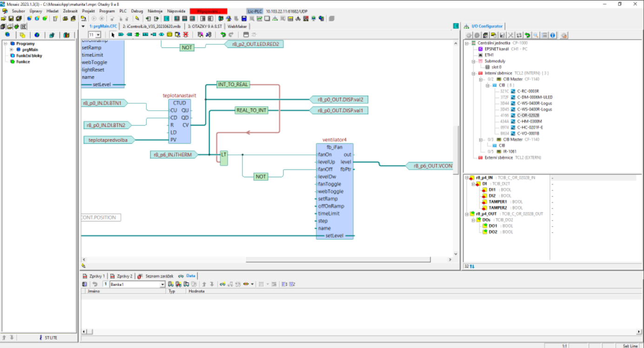Click the green undo icon in CFC toolbar
This screenshot has width=644, height=348.
click(x=223, y=35)
